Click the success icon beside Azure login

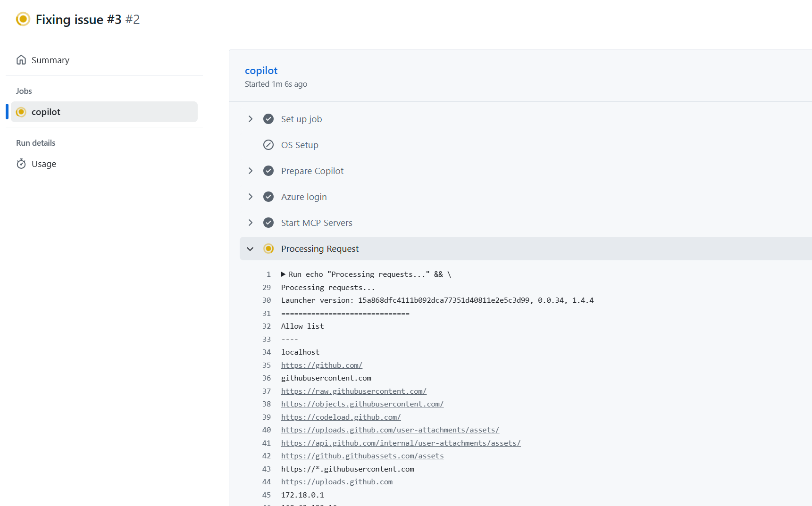268,197
